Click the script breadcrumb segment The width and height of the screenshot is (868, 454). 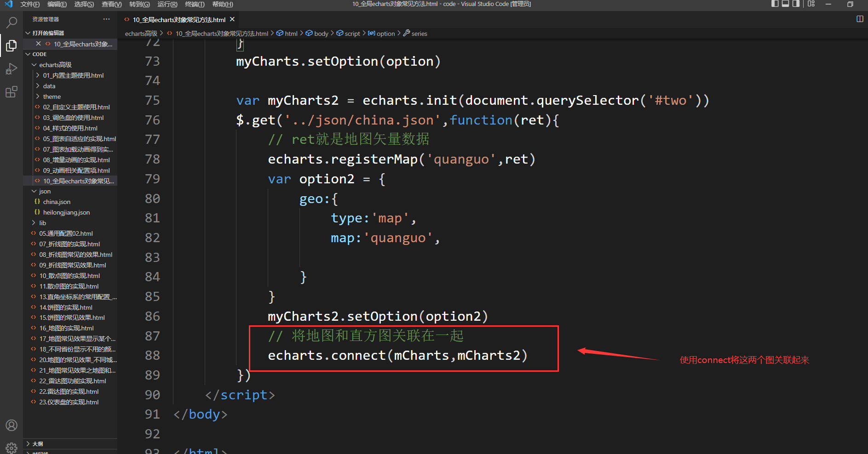[352, 34]
